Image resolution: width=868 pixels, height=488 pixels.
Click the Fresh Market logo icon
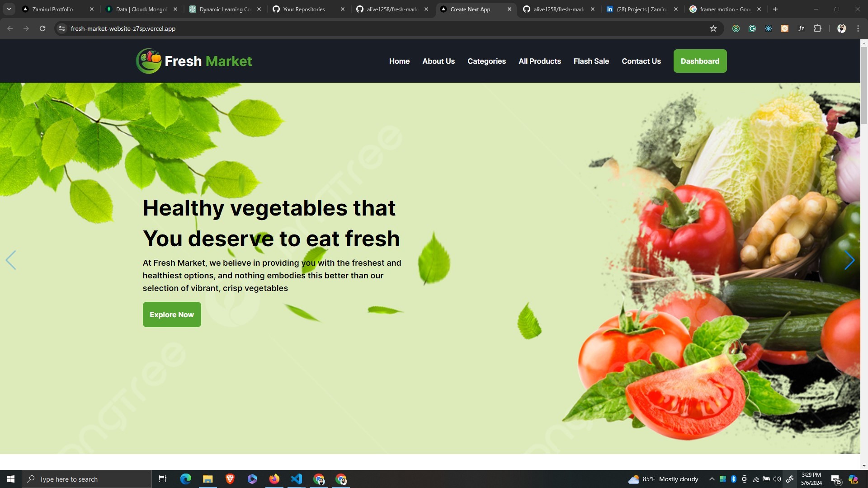[x=149, y=61]
